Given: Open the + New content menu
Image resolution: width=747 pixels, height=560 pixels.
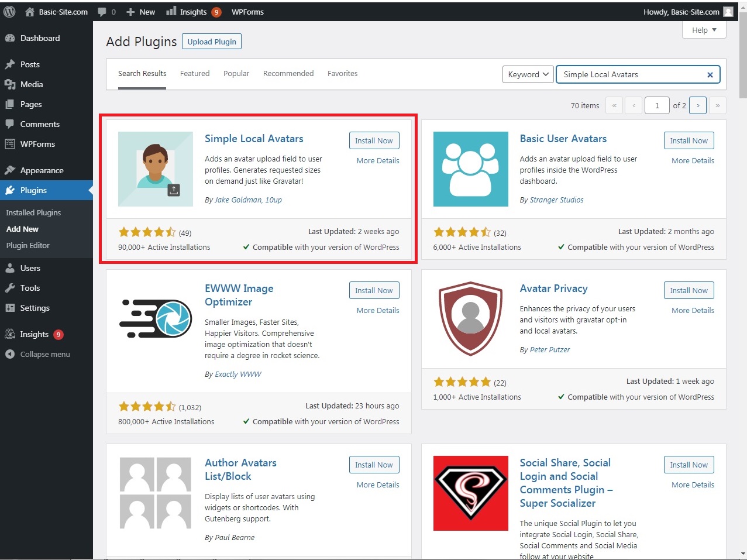Looking at the screenshot, I should tap(141, 12).
